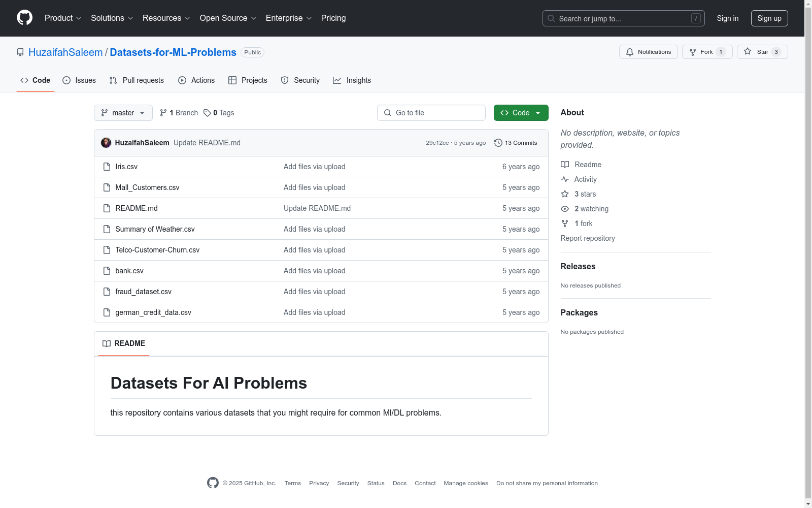This screenshot has width=812, height=508.
Task: Click the Notifications button
Action: 649,52
